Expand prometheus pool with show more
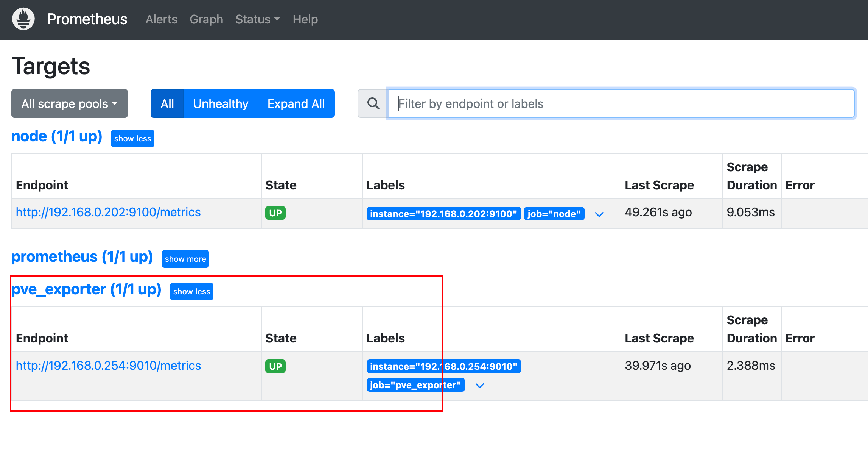This screenshot has width=868, height=450. (x=185, y=259)
